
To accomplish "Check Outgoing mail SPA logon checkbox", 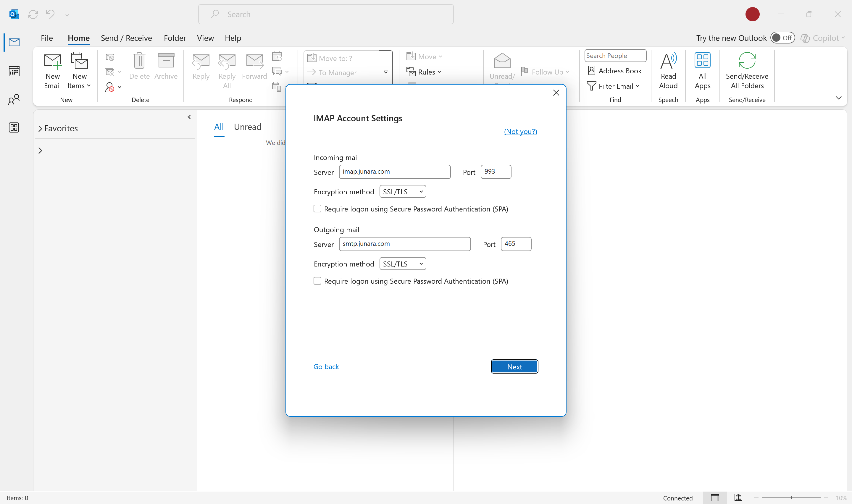I will pyautogui.click(x=317, y=281).
